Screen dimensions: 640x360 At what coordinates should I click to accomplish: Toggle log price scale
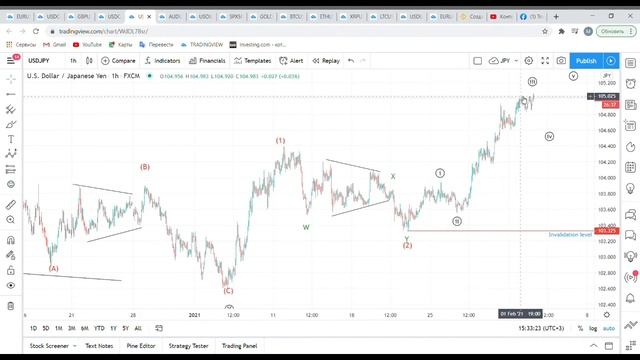click(x=593, y=328)
